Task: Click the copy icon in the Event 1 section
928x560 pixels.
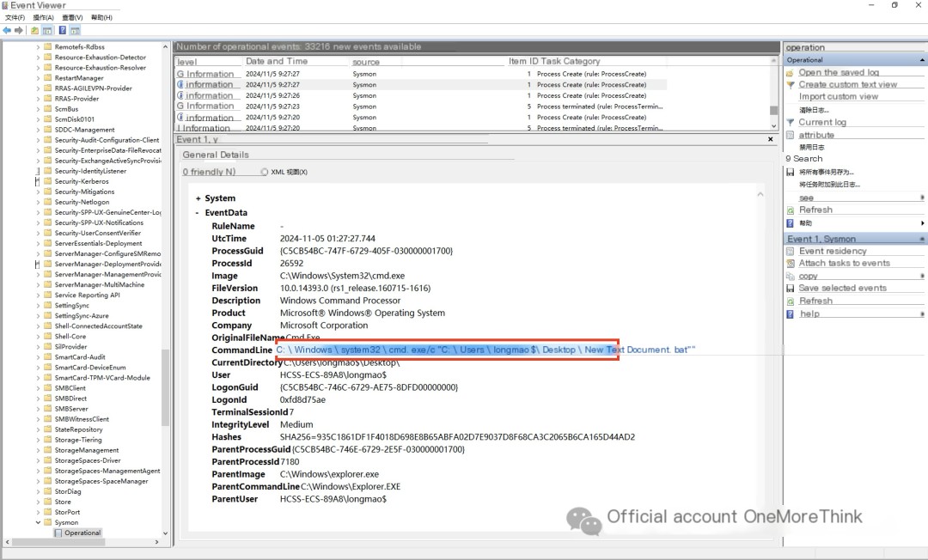Action: (791, 277)
